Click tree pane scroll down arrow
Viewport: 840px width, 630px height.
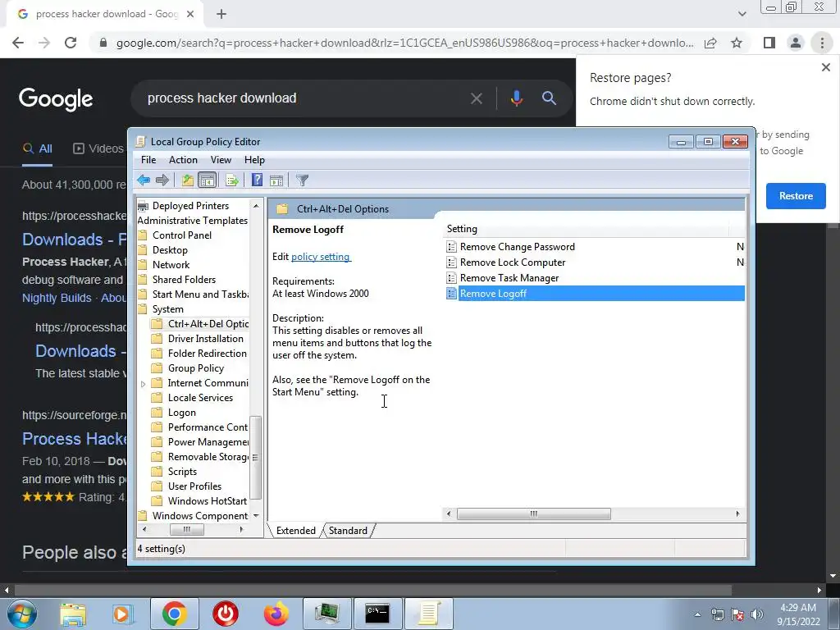click(256, 516)
